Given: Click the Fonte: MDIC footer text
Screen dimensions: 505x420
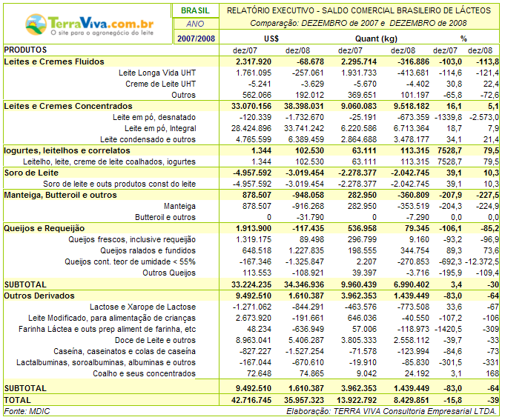Looking at the screenshot, I should point(27,411).
